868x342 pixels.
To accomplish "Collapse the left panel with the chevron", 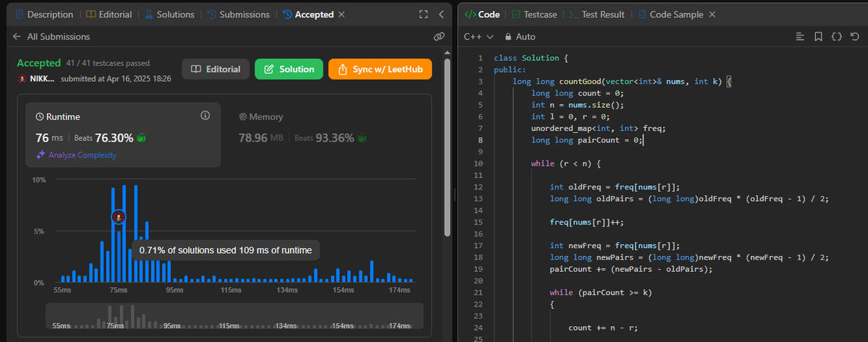I will tap(442, 14).
